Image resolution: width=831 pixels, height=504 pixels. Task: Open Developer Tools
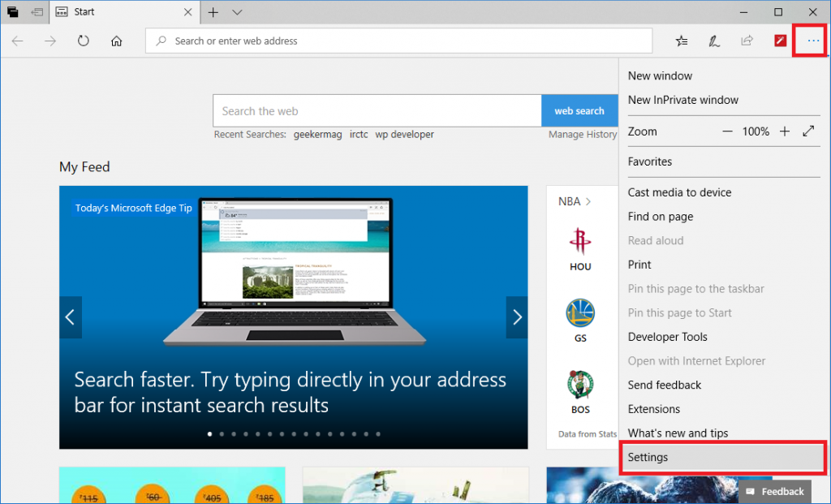[x=668, y=337]
